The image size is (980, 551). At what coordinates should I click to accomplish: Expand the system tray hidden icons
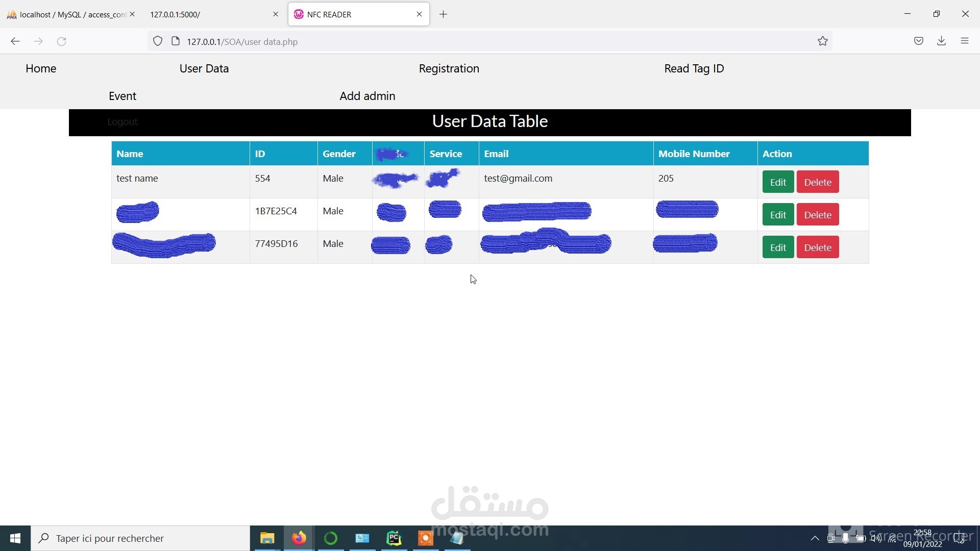(815, 538)
